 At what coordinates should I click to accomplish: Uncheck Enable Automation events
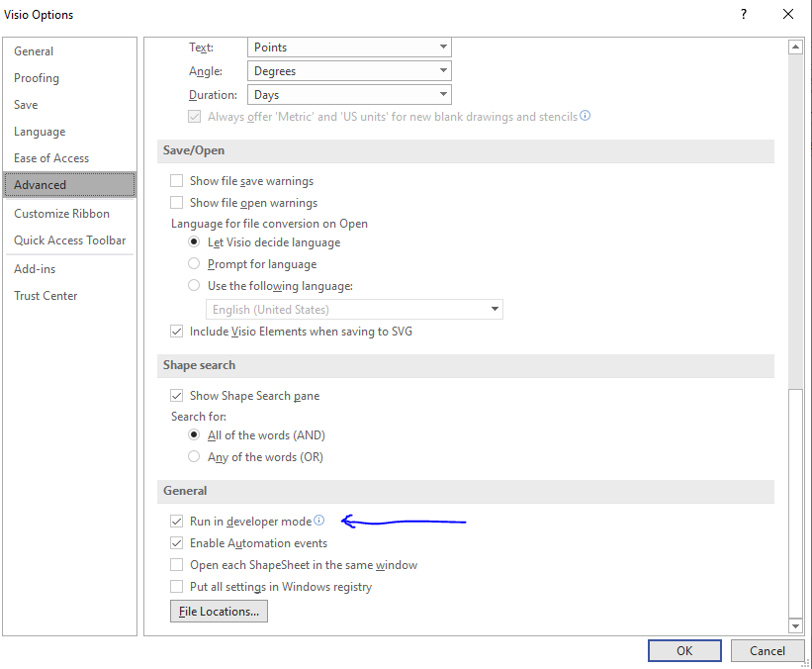(x=177, y=542)
